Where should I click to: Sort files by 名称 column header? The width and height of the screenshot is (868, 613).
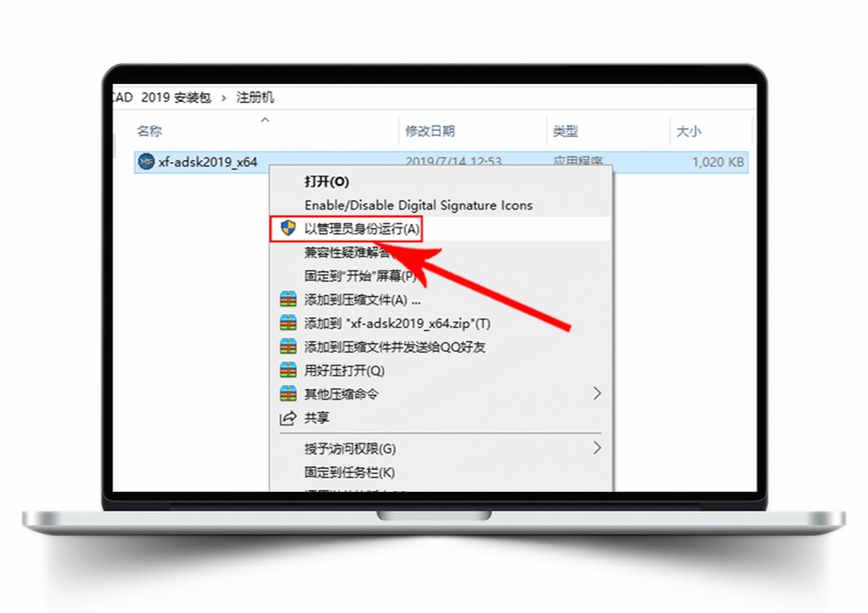149,131
